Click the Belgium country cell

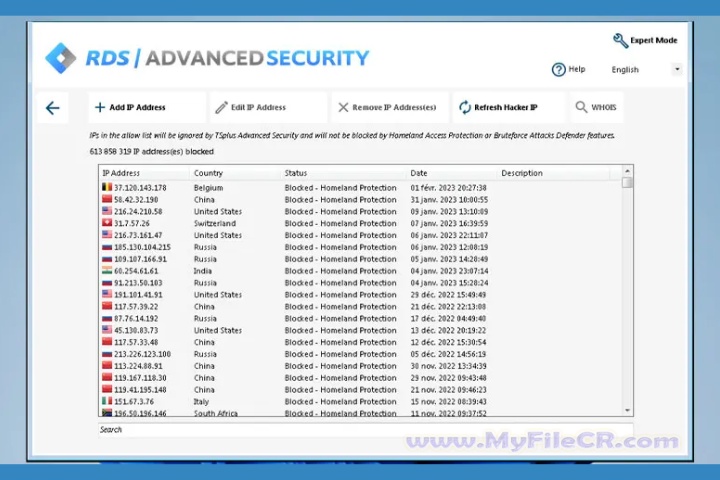point(208,188)
